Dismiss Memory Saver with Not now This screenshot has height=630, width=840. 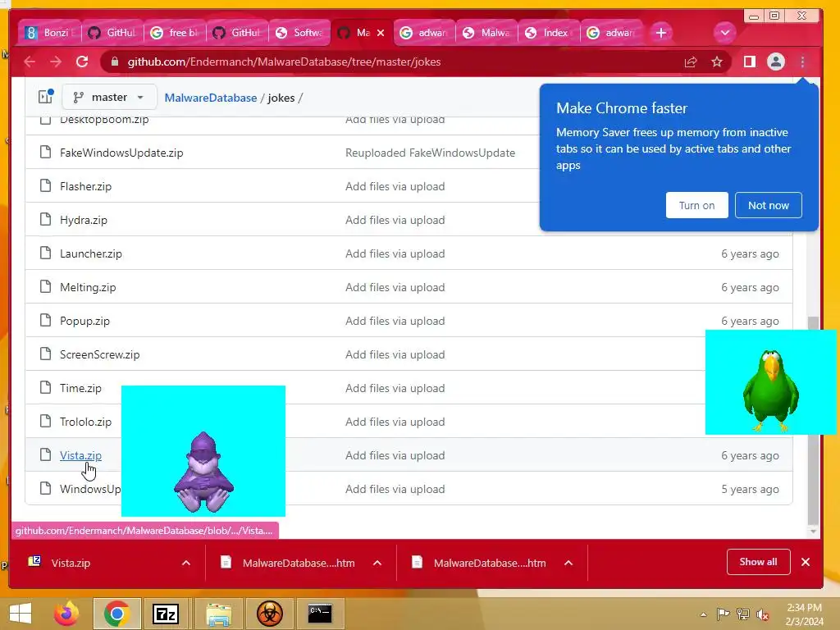(768, 205)
